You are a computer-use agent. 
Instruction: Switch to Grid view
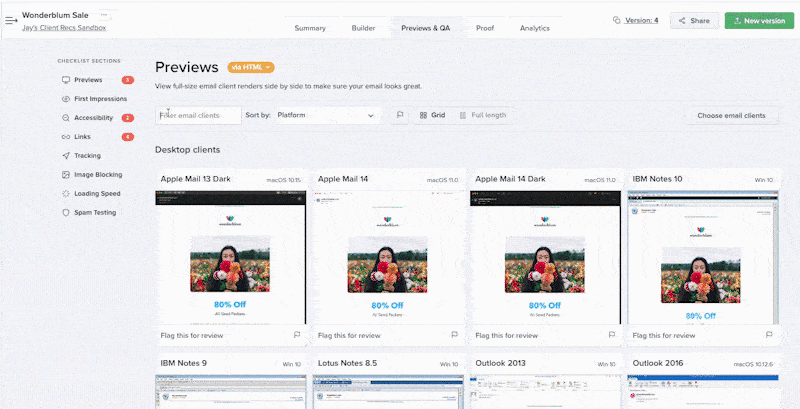(433, 115)
